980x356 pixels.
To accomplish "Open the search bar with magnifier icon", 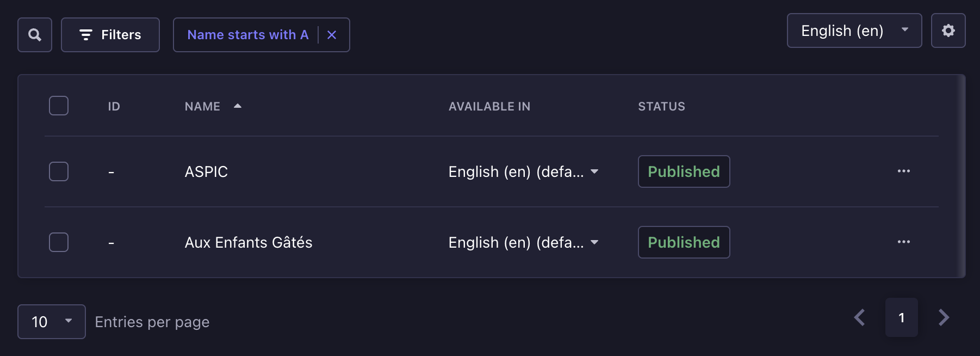I will pos(34,34).
